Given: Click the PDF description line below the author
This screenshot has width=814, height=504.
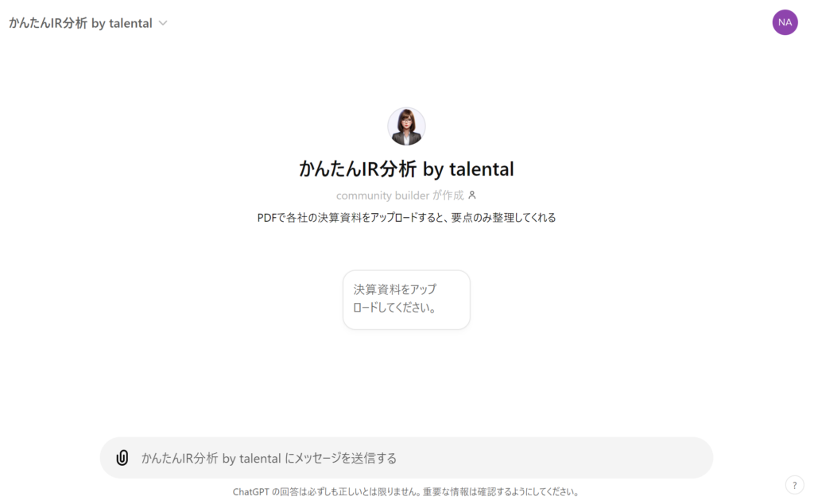Looking at the screenshot, I should coord(406,217).
